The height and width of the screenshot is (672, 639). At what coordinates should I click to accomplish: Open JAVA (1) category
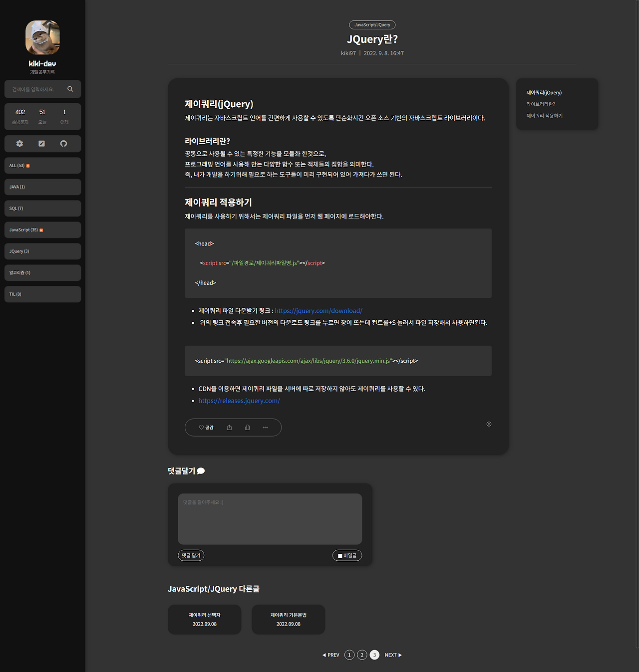click(42, 187)
